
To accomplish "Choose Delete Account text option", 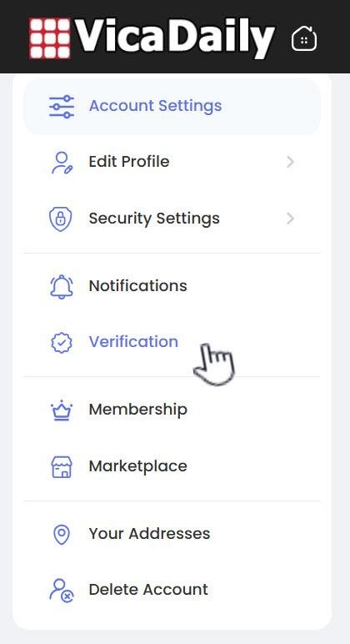I will click(x=148, y=590).
